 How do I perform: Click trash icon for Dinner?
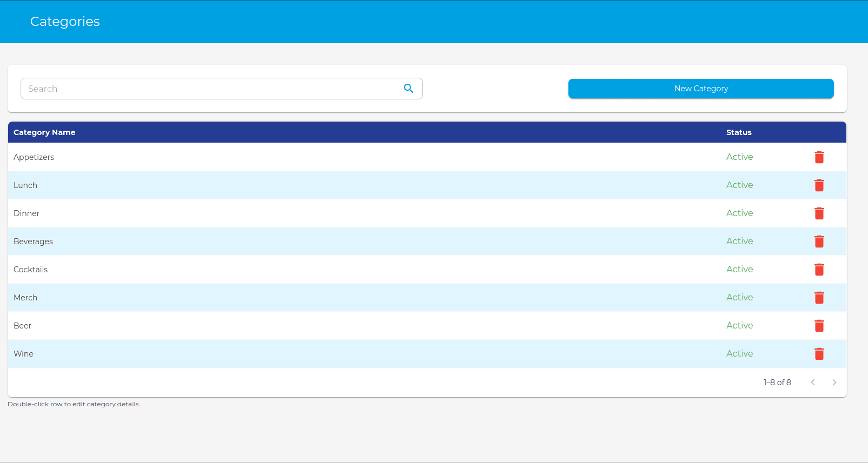click(819, 213)
